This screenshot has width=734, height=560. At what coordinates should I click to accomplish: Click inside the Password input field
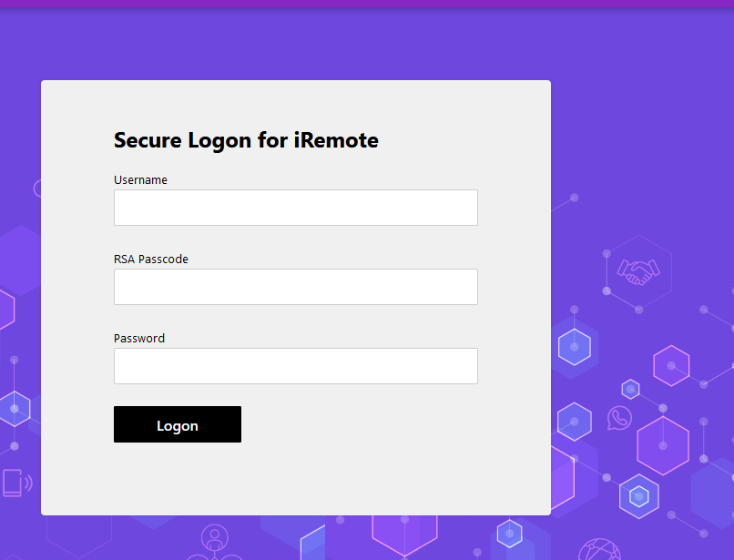coord(295,365)
